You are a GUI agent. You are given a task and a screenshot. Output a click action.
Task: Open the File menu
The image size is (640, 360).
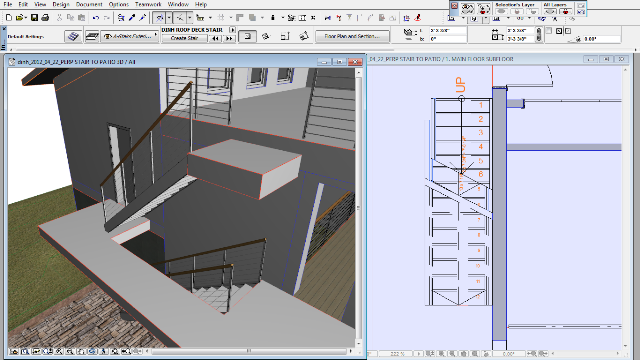point(7,4)
